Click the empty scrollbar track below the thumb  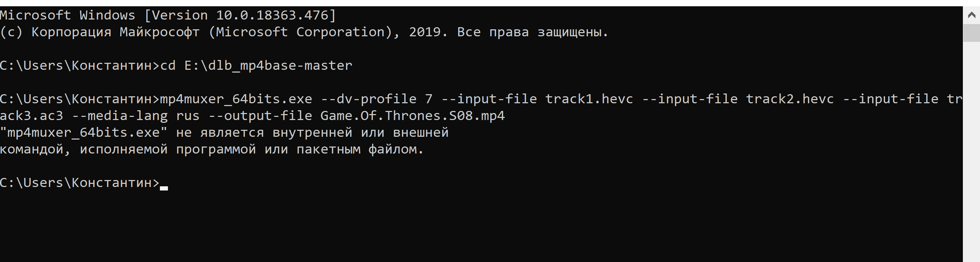[x=971, y=152]
